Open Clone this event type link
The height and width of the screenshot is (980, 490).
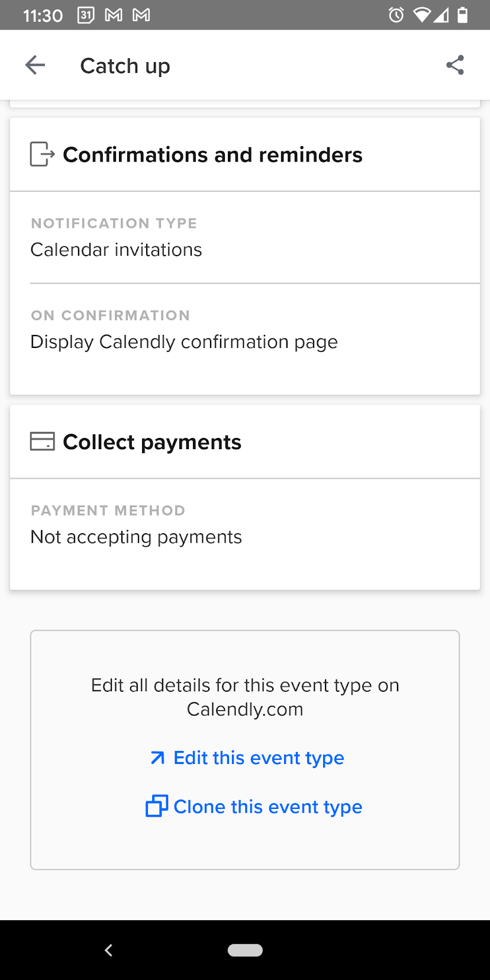pyautogui.click(x=267, y=807)
